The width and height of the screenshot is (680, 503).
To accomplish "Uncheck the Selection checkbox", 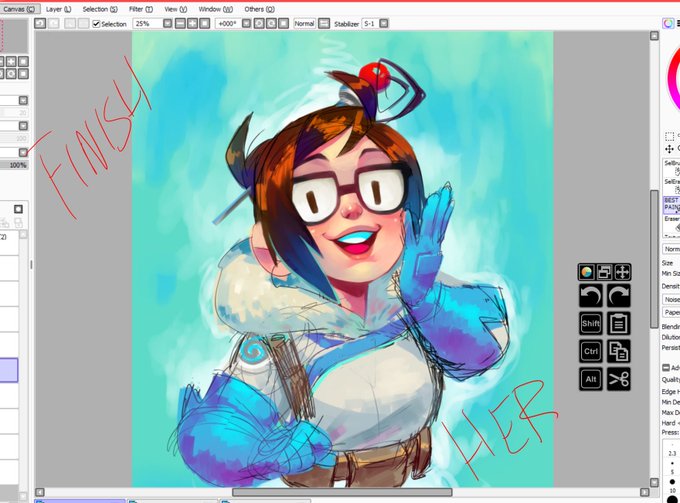I will pyautogui.click(x=96, y=24).
